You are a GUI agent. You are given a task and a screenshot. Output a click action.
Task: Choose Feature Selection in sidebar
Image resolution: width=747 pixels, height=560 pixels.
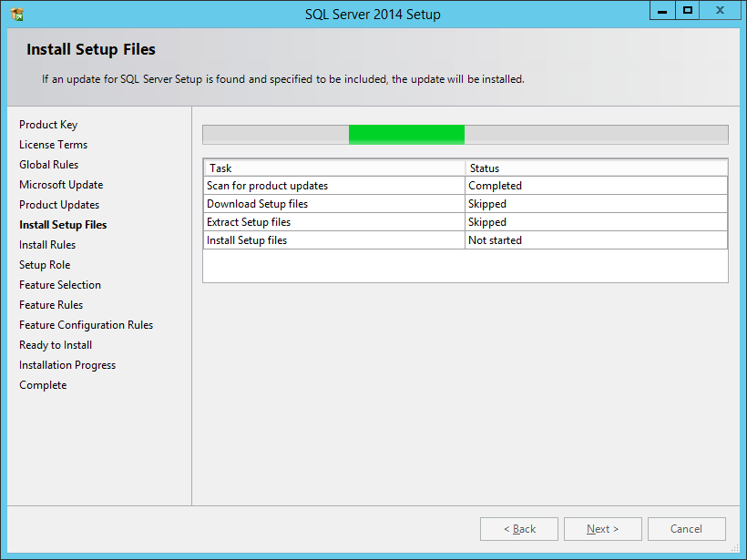pos(60,285)
